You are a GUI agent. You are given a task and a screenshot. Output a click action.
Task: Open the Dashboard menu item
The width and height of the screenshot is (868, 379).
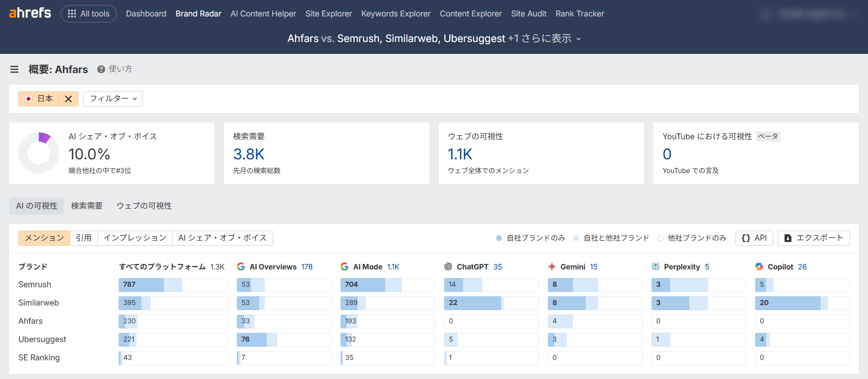146,14
